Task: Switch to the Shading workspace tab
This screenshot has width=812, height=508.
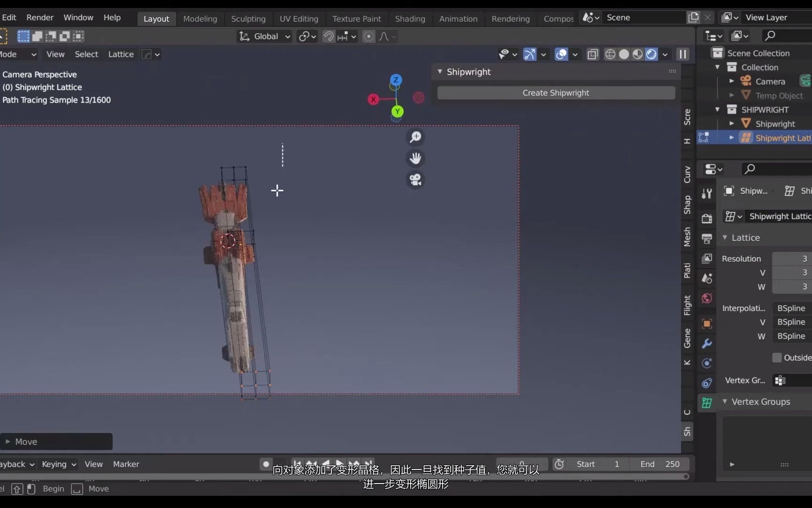Action: click(410, 18)
